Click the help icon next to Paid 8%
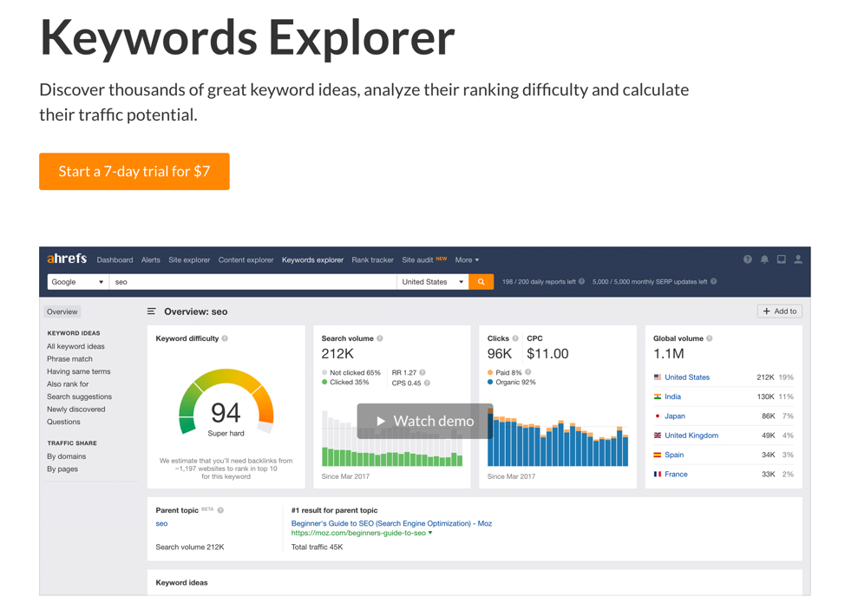Screen dimensions: 845x616 [x=528, y=372]
